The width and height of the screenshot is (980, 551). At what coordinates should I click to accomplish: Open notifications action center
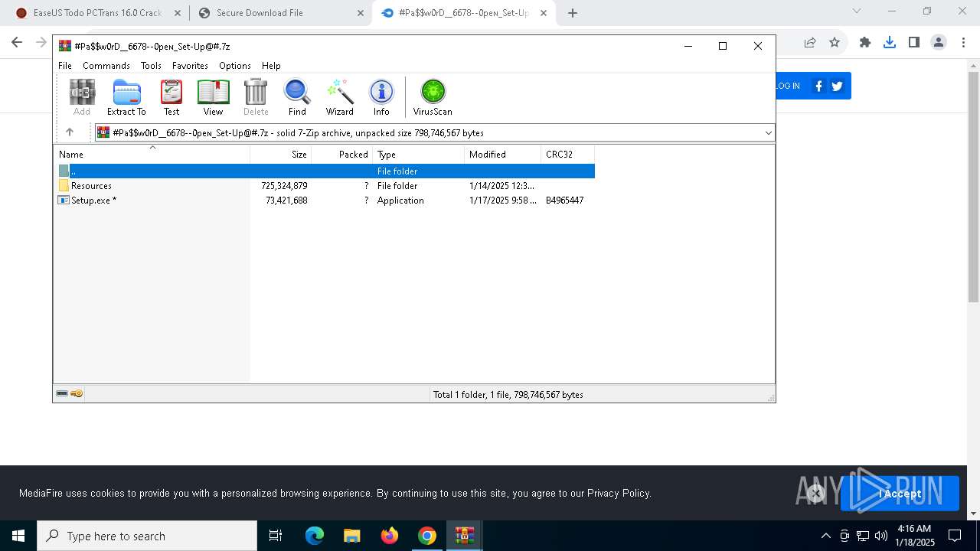[x=955, y=536]
